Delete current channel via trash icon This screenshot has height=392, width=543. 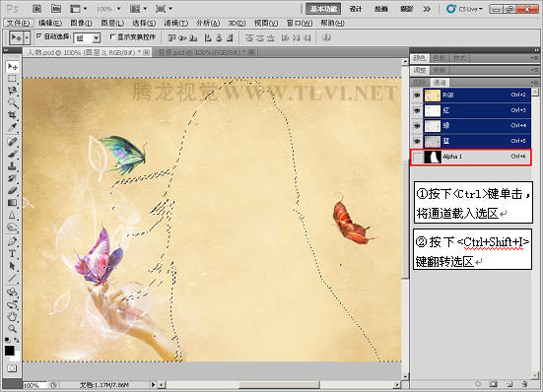(x=524, y=384)
